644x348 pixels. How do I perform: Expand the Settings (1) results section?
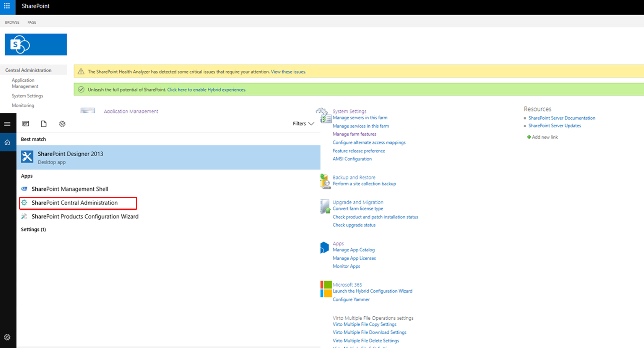click(x=33, y=229)
